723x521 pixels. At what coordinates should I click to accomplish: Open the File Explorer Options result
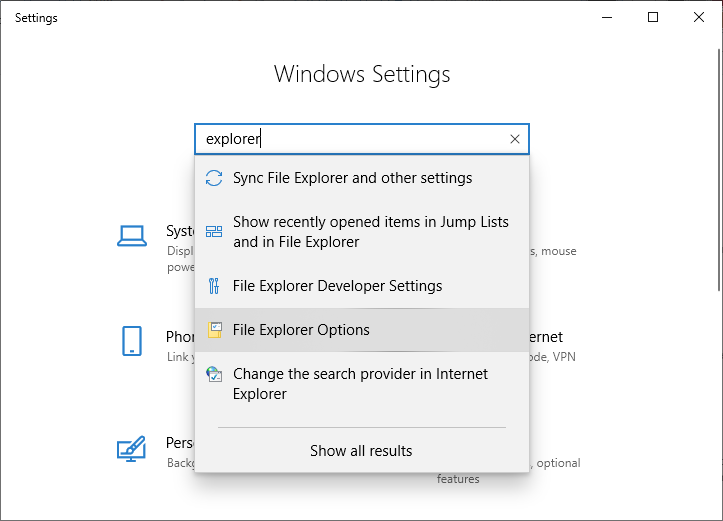click(x=362, y=330)
